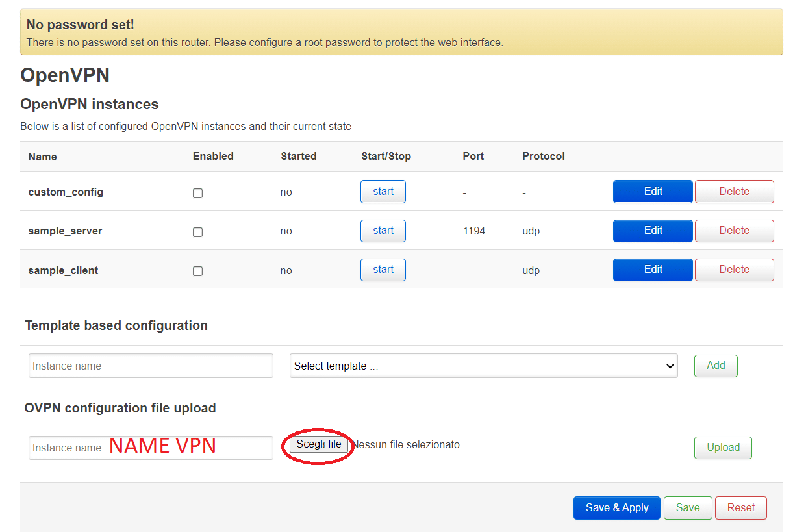The height and width of the screenshot is (532, 806).
Task: Click the Upload button
Action: point(723,448)
